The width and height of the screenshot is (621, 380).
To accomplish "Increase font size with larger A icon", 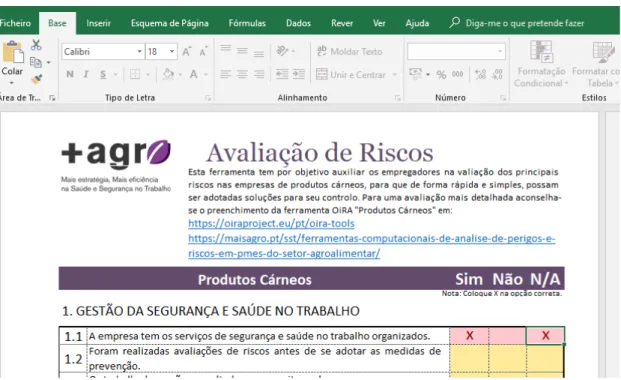I will pyautogui.click(x=187, y=52).
